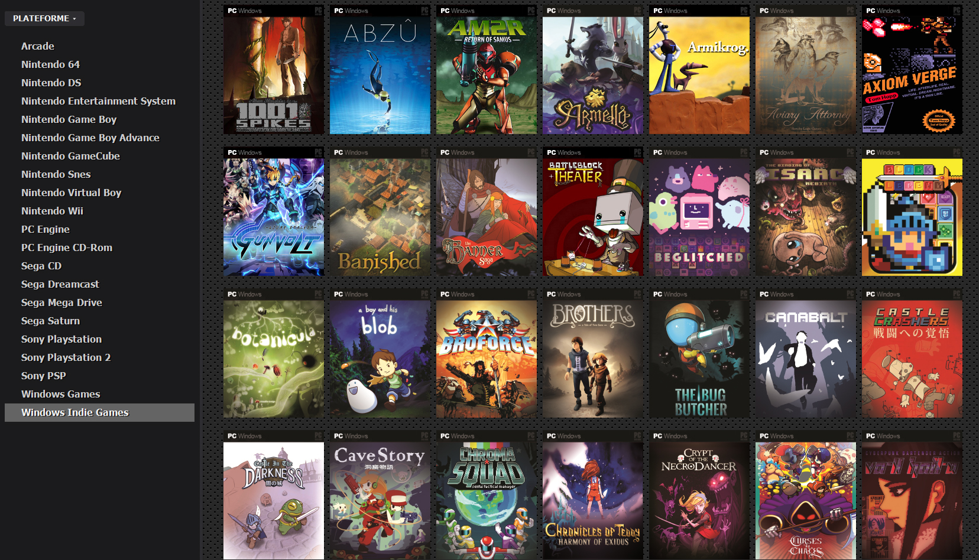
Task: Open the ABZÛ game cover
Action: click(x=380, y=70)
